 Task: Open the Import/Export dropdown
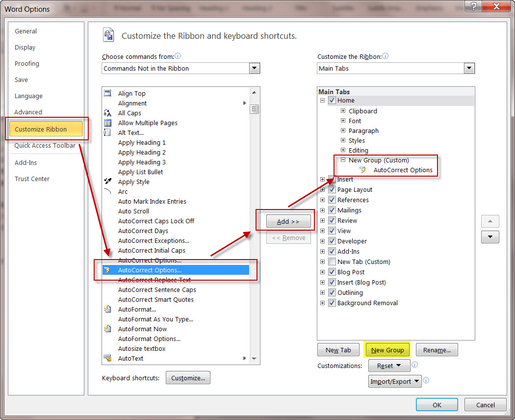[395, 381]
